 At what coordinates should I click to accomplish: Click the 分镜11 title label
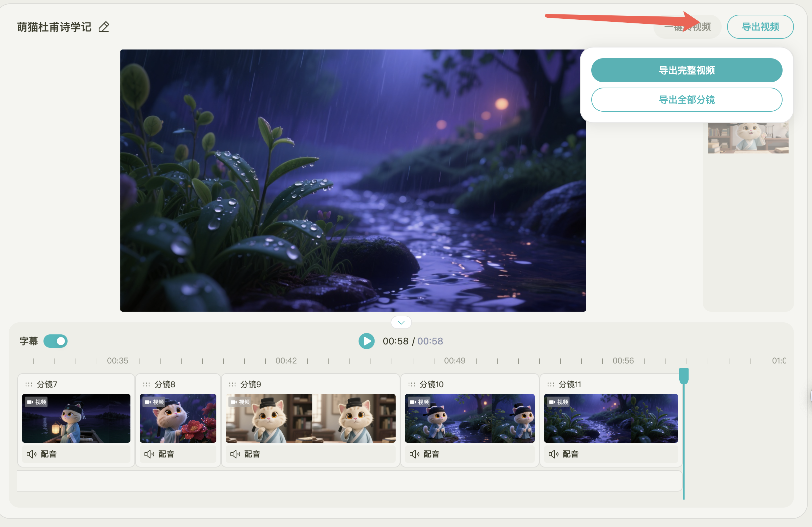pyautogui.click(x=570, y=385)
